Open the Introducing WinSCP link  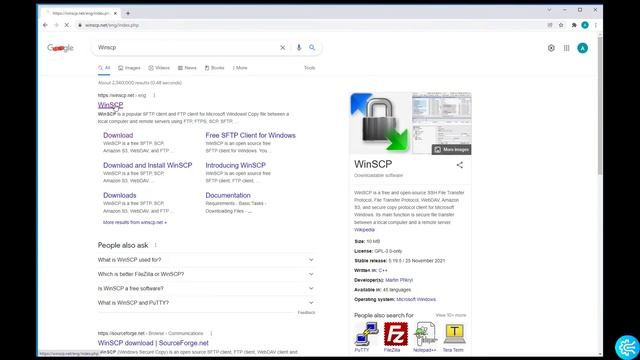coord(236,165)
